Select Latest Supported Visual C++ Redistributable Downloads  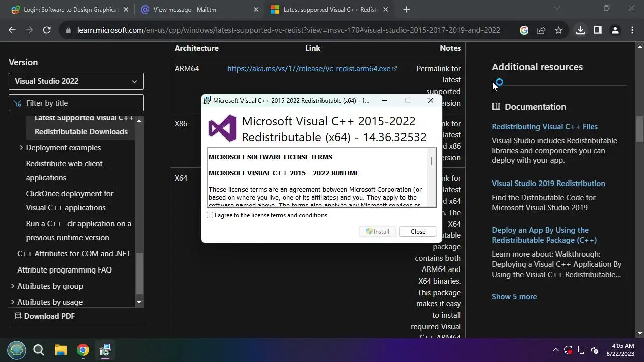[81, 125]
